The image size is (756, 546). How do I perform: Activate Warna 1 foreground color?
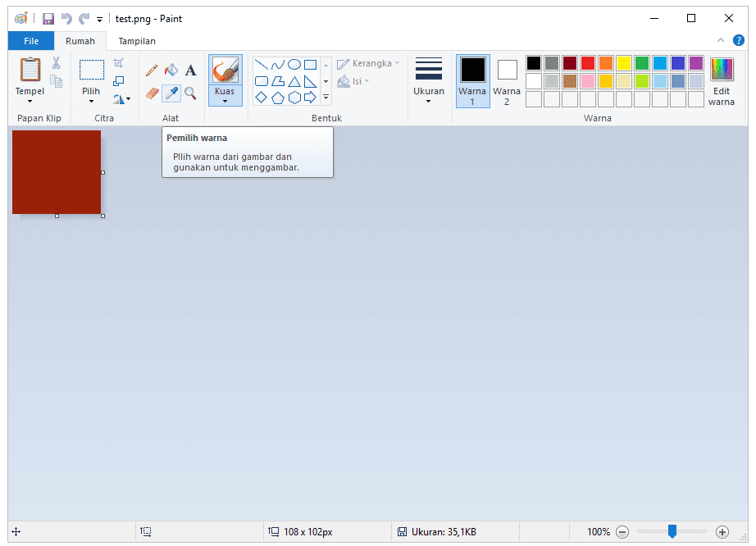(472, 81)
